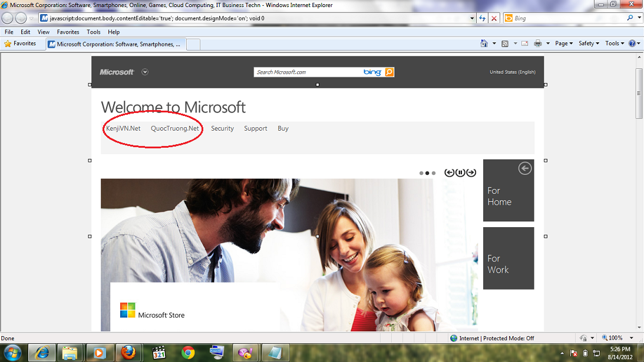Click the KenjiVN.Net nav link

[123, 128]
